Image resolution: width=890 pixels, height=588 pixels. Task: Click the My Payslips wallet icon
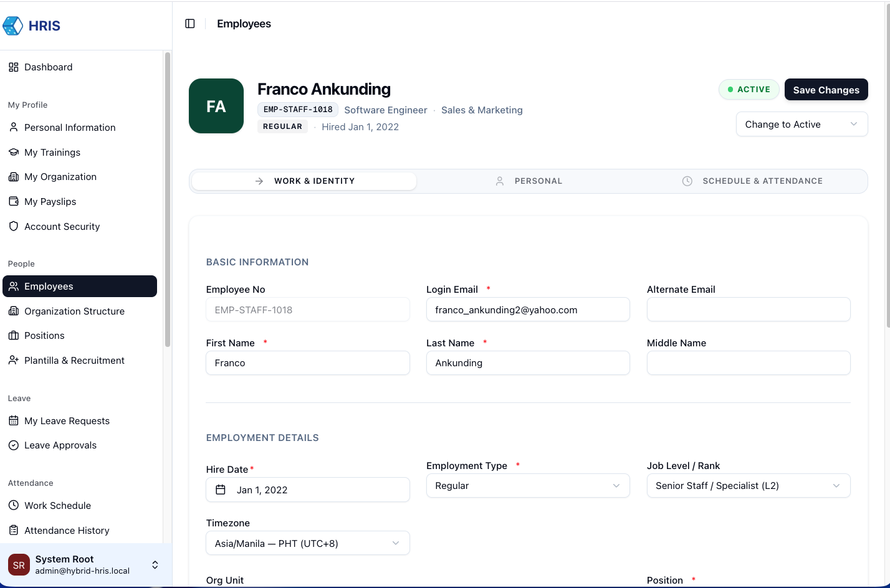point(14,202)
